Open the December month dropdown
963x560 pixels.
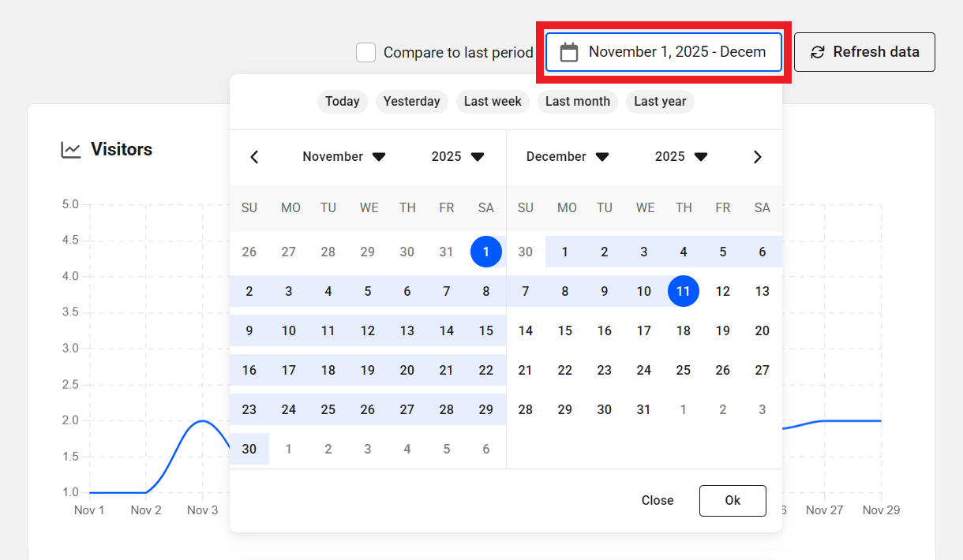pyautogui.click(x=567, y=156)
